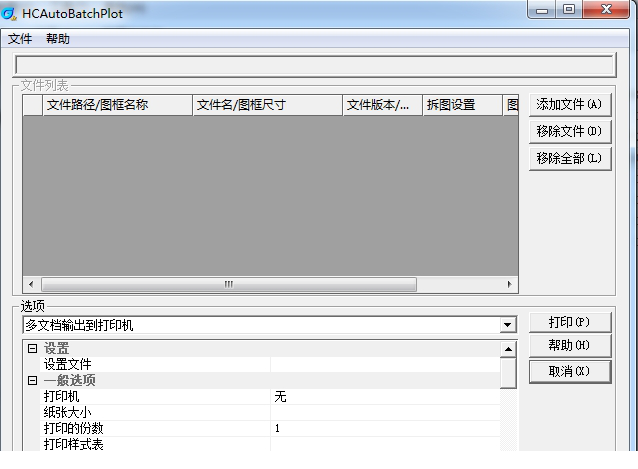Viewport: 638px width, 469px height.
Task: Click the 帮助(H) button
Action: (570, 346)
